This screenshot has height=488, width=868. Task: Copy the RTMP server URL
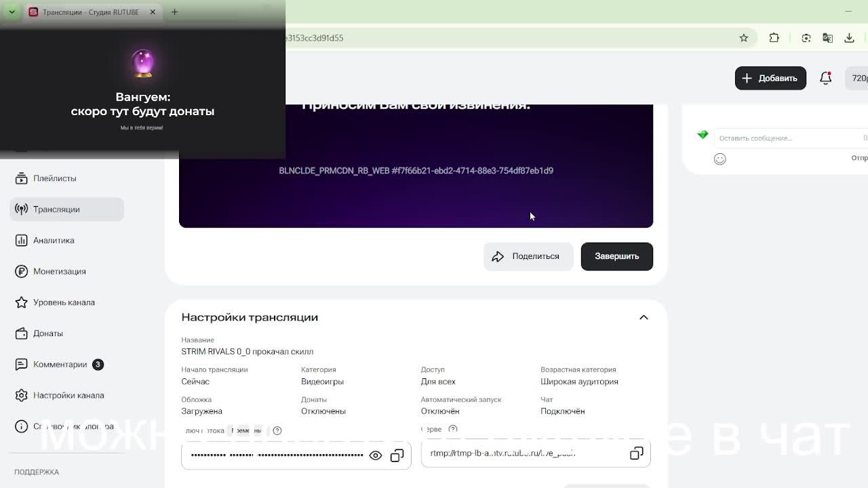coord(636,453)
